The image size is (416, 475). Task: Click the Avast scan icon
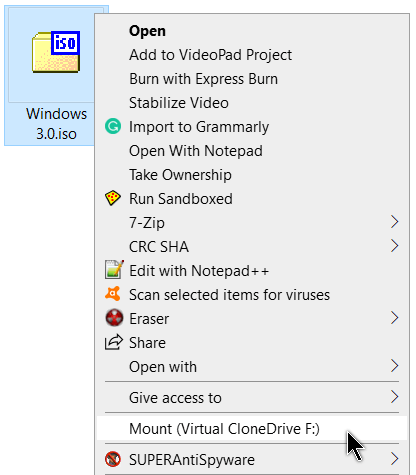[113, 294]
